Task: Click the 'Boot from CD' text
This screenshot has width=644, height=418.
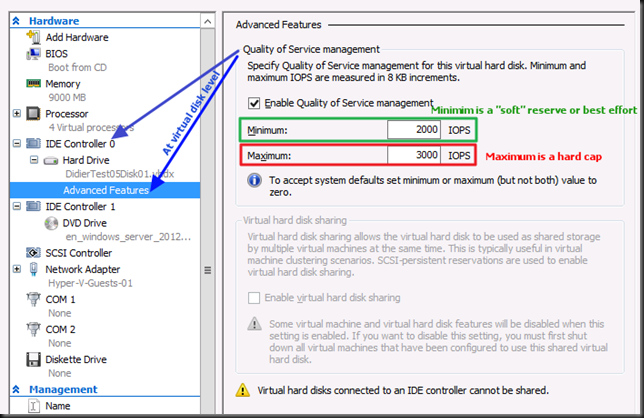Action: (x=77, y=67)
